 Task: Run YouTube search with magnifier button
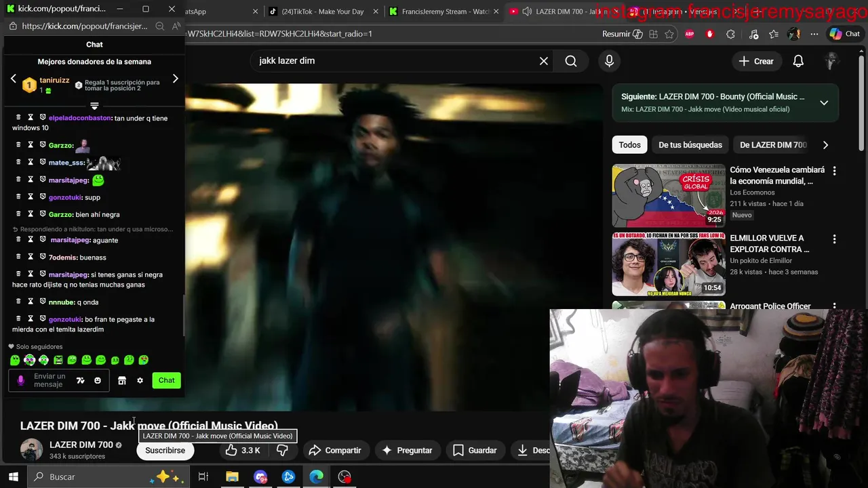[x=571, y=61]
